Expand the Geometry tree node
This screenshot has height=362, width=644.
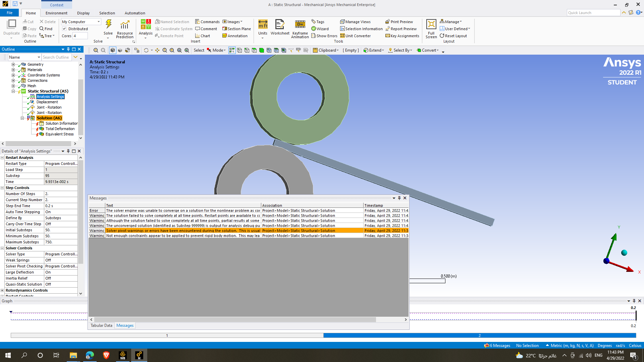pos(13,64)
